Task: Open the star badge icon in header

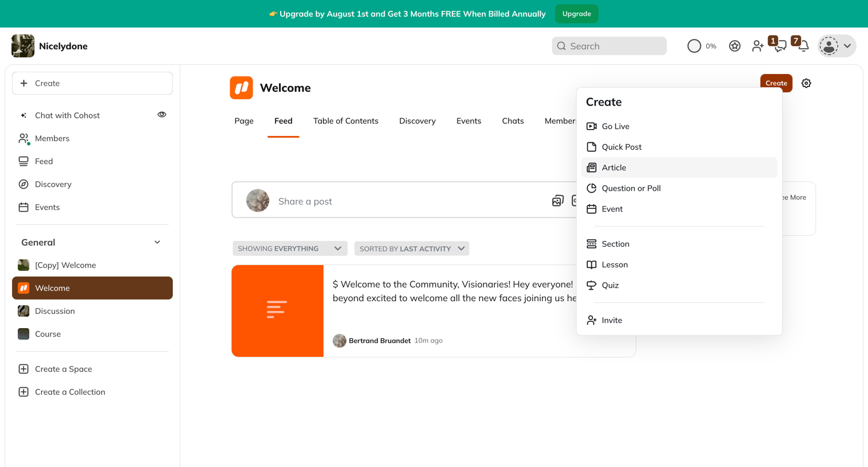Action: [x=735, y=46]
